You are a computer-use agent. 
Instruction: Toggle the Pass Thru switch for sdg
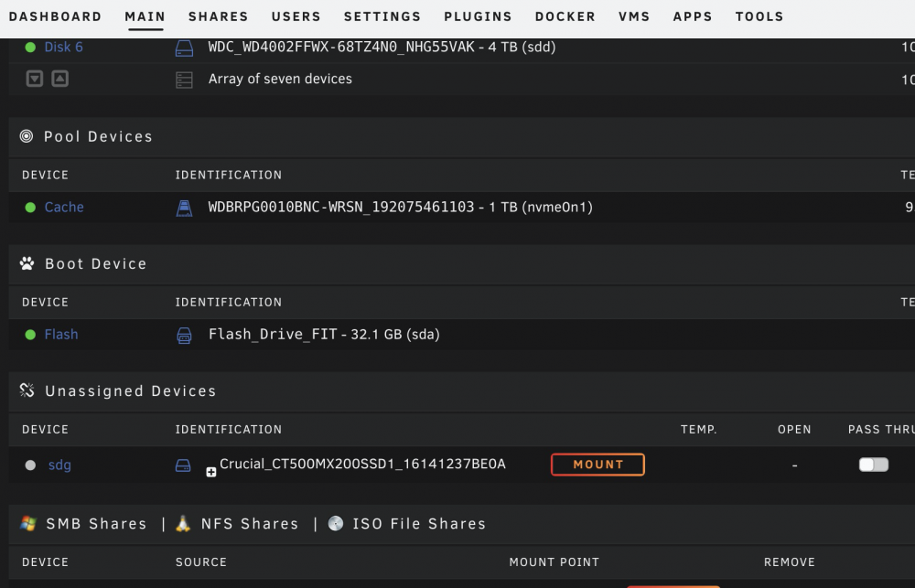click(874, 465)
